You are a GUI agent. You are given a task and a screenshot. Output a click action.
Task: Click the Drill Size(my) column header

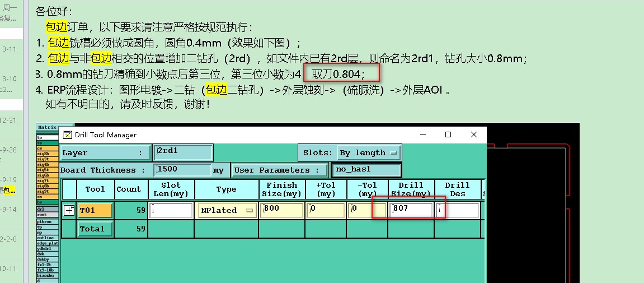click(x=411, y=189)
